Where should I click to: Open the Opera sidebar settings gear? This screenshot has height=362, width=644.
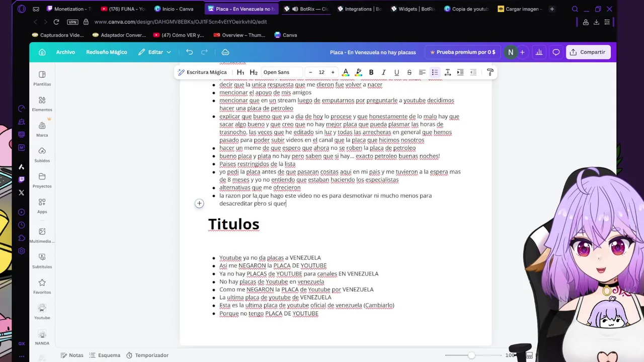click(21, 251)
